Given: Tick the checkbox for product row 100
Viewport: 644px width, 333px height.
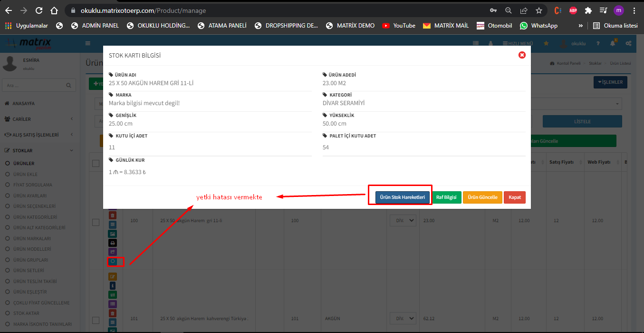Looking at the screenshot, I should (x=96, y=222).
